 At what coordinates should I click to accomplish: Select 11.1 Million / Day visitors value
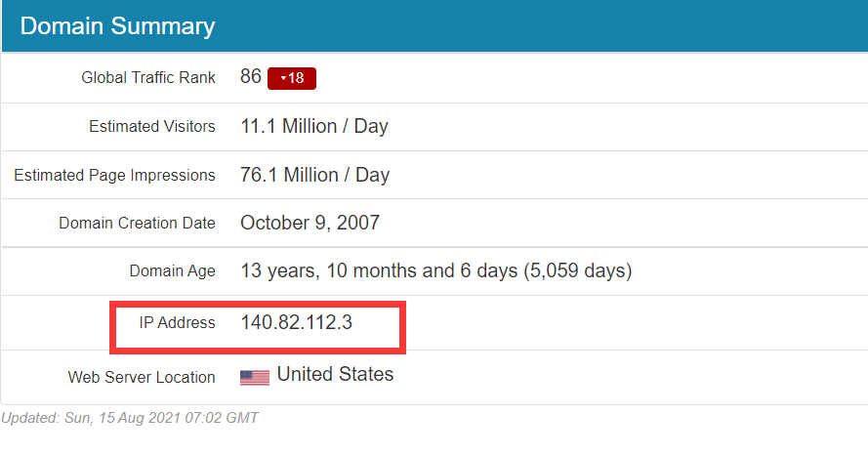coord(314,126)
